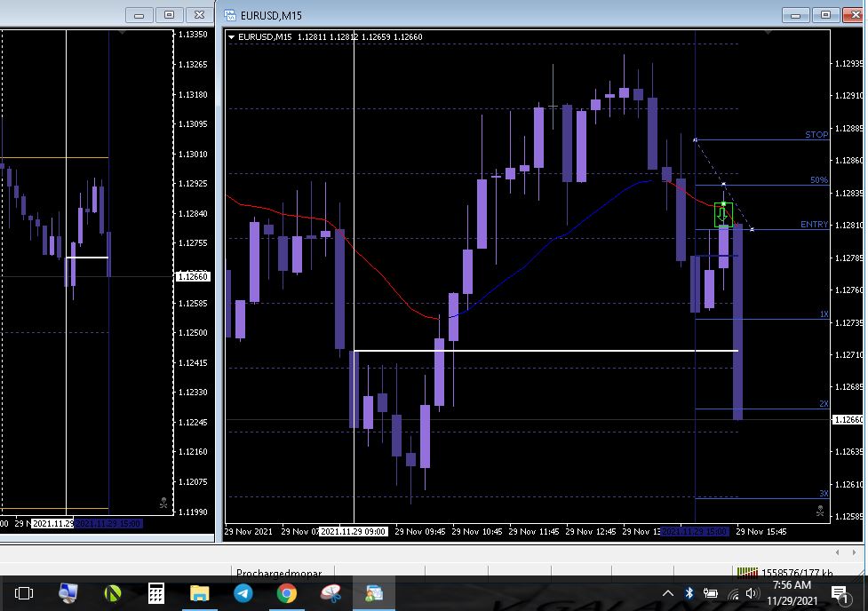Select the 50% level label

point(819,180)
